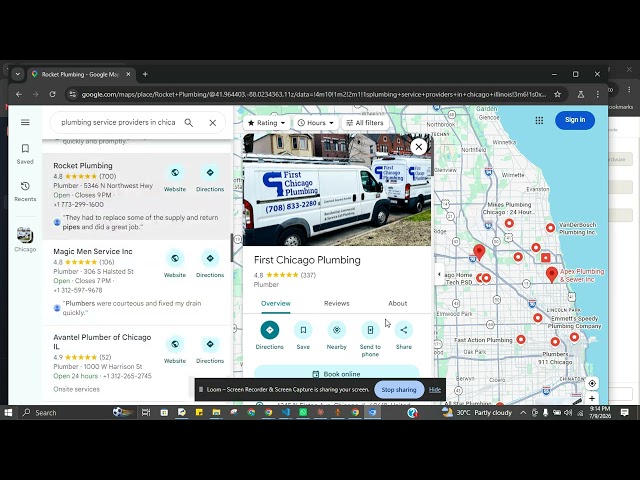Image resolution: width=640 pixels, height=480 pixels.
Task: Get directions to Avantel Plumber
Action: tap(210, 344)
